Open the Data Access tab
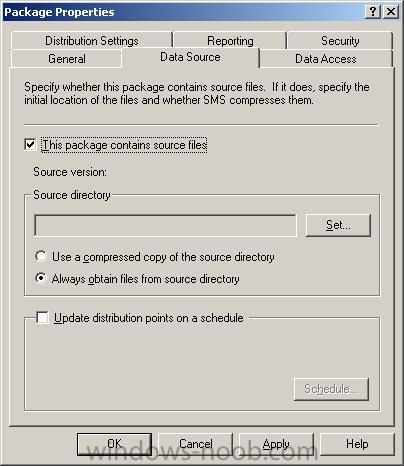 click(326, 59)
